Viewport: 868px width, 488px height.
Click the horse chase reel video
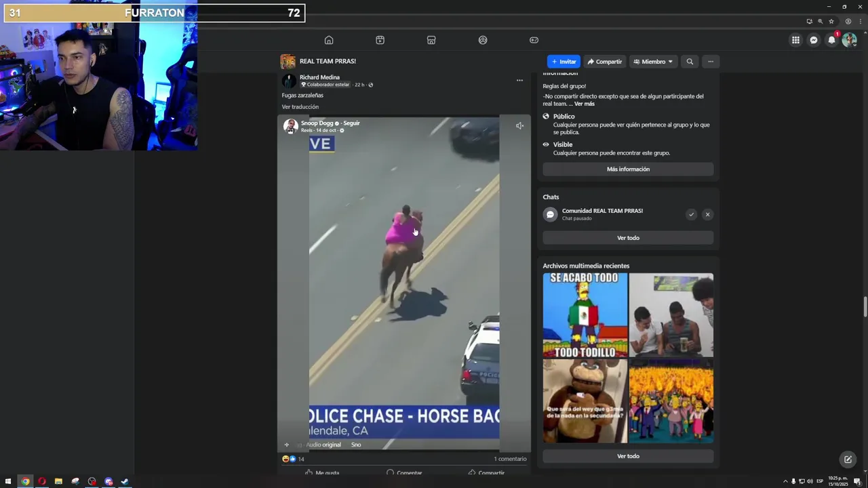coord(404,283)
